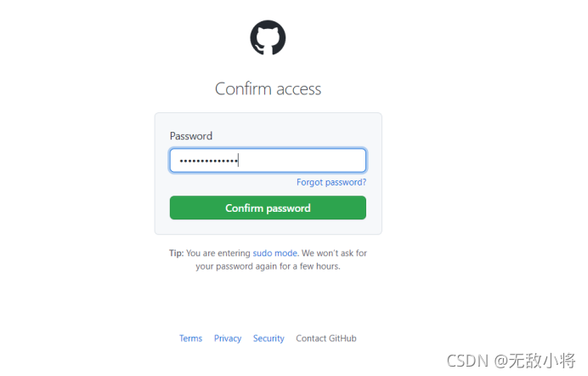Click empty space right of password dots

pyautogui.click(x=302, y=161)
